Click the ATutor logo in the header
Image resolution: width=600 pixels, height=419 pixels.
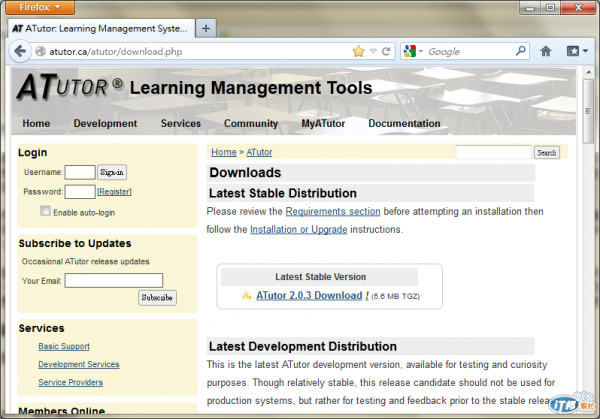coord(70,87)
